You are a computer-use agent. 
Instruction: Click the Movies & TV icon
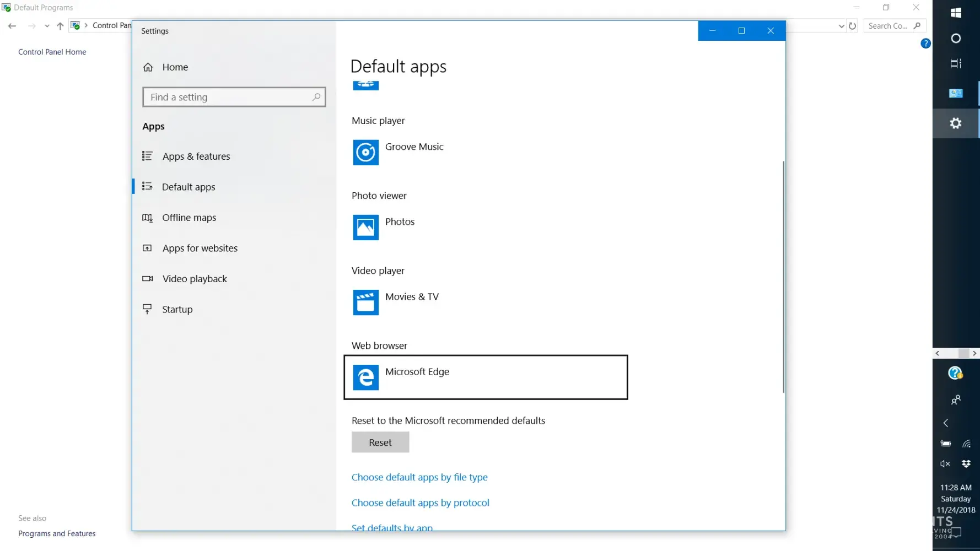365,302
